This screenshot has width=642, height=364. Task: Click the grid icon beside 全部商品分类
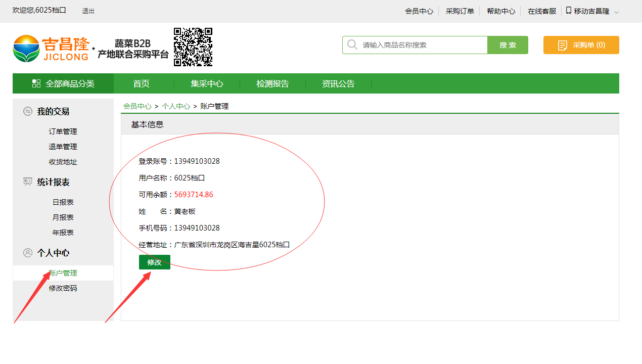tap(36, 83)
